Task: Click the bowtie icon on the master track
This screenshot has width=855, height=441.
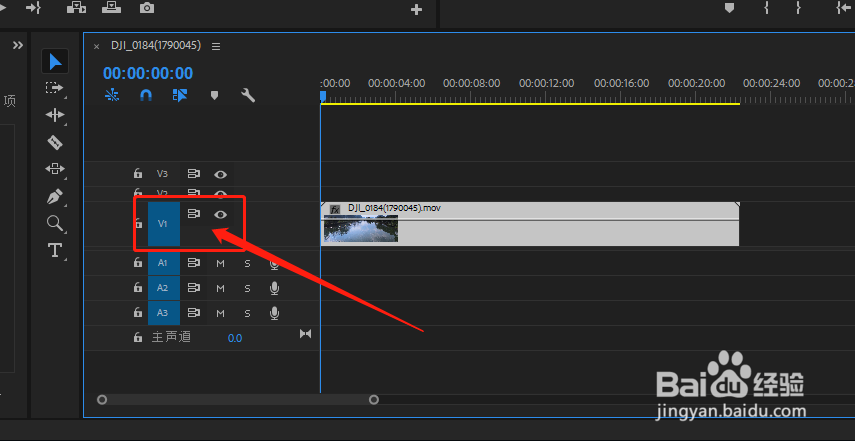Action: 305,334
